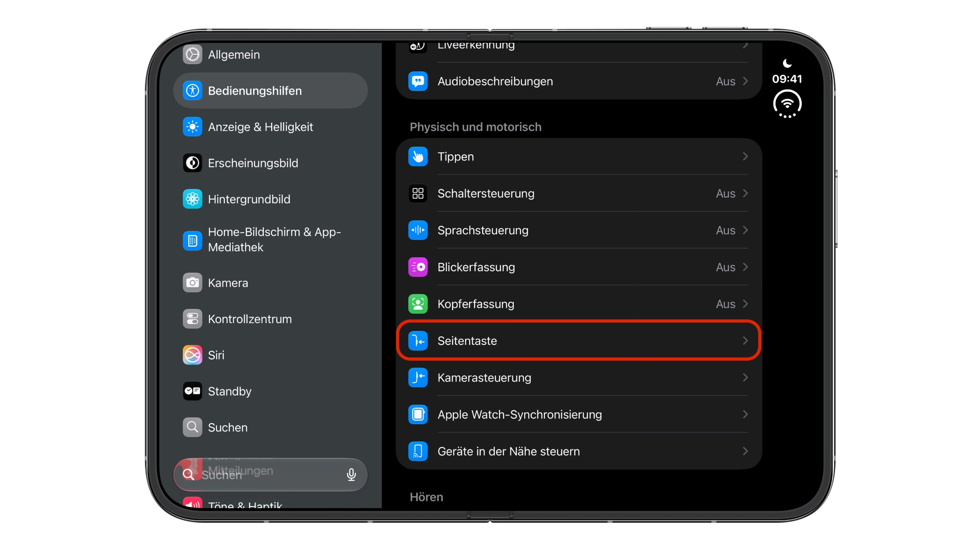The height and width of the screenshot is (551, 980).
Task: Tap the Kamerasteuerung icon
Action: 418,378
